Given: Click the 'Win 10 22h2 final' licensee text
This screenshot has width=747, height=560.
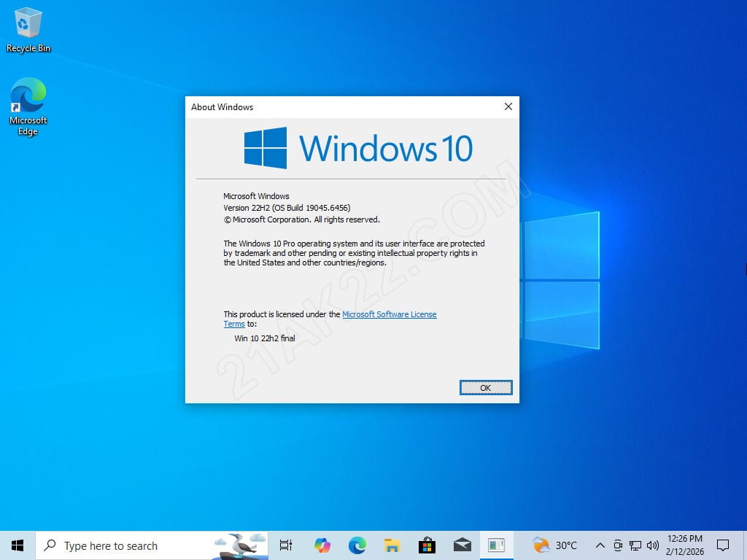Looking at the screenshot, I should pos(265,338).
